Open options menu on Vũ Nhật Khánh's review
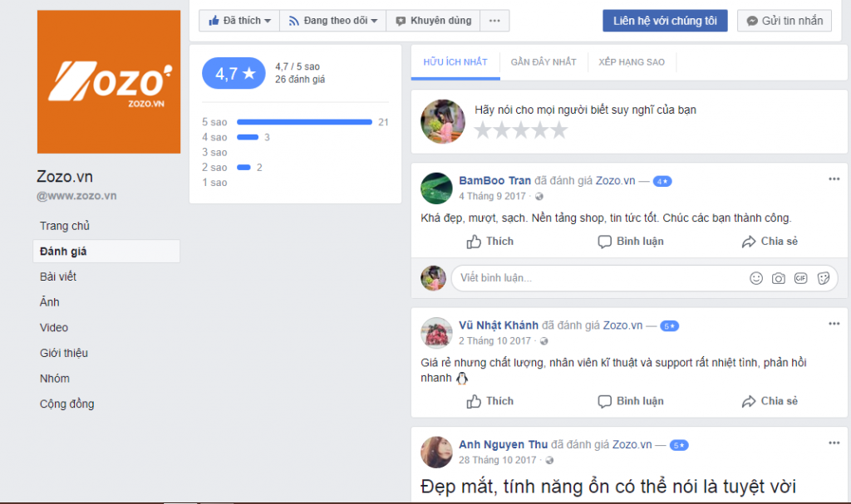The image size is (851, 504). coord(834,324)
